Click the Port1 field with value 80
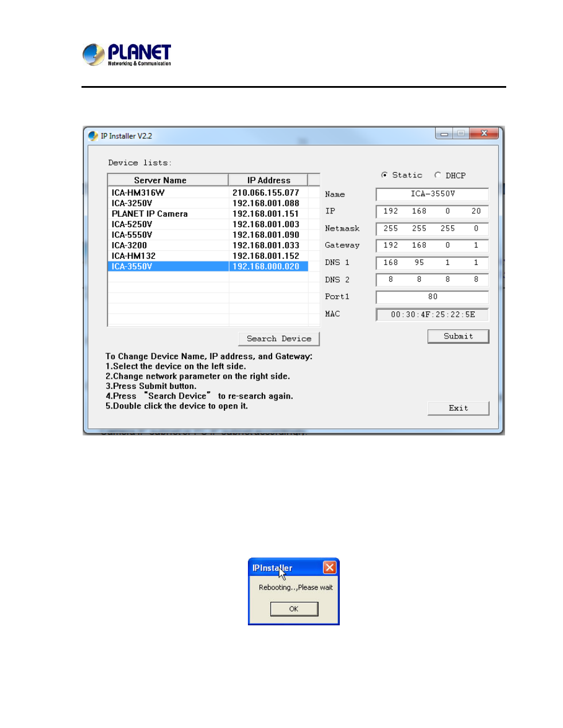 point(432,297)
